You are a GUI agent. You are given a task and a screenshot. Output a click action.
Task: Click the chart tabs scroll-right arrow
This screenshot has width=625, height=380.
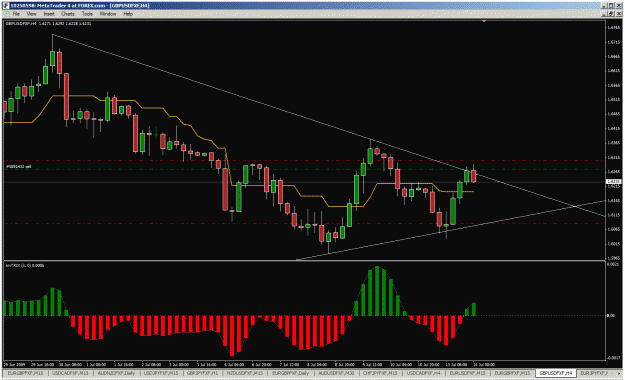pyautogui.click(x=620, y=373)
